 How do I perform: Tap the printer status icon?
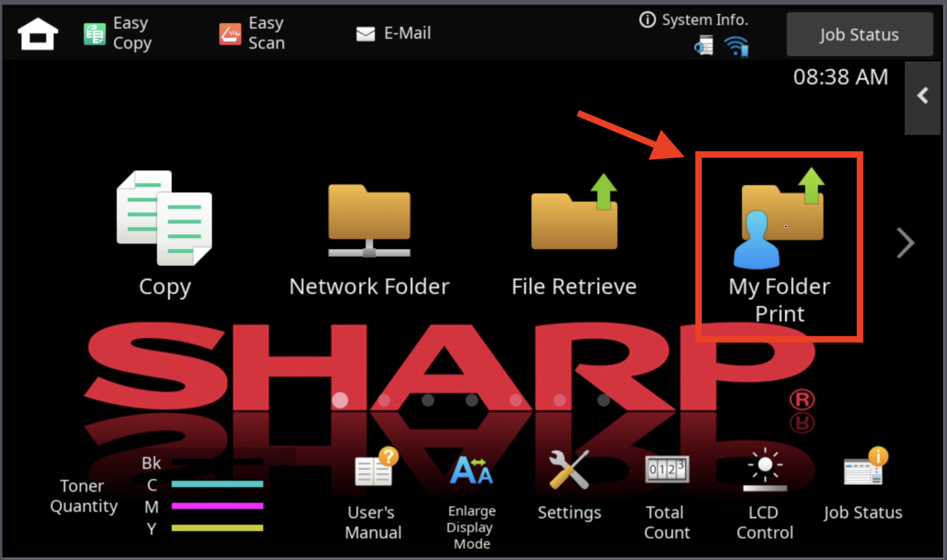tap(704, 46)
